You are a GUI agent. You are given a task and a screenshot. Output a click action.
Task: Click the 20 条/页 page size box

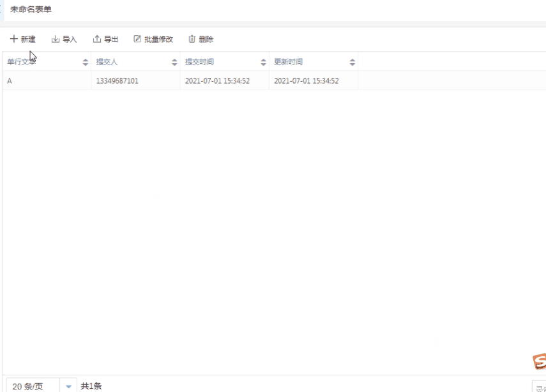tap(32, 386)
